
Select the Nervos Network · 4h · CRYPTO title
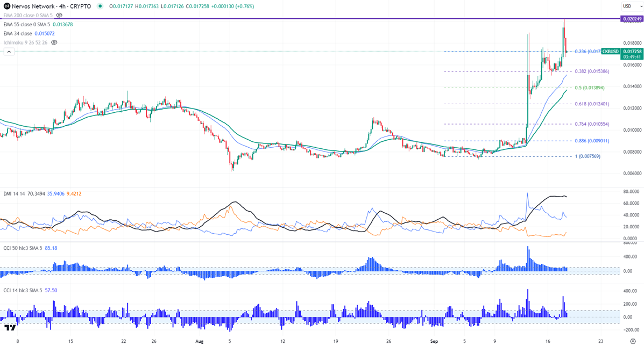click(x=51, y=6)
